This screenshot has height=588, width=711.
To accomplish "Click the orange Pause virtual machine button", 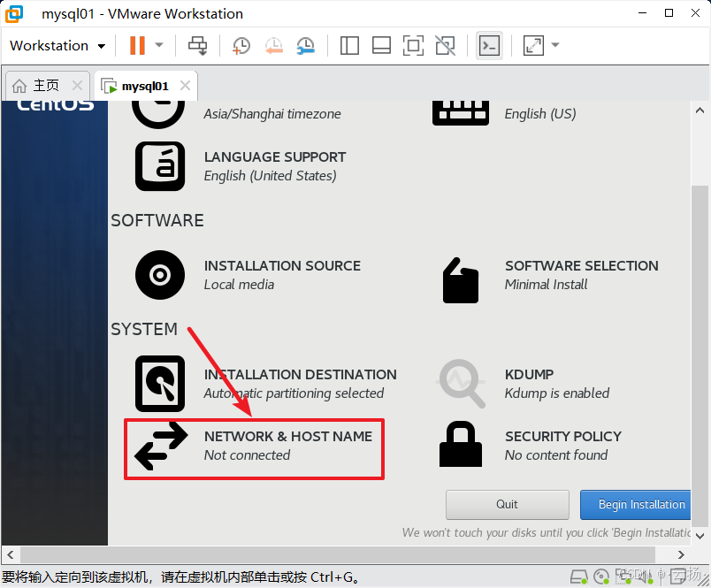I will coord(137,45).
